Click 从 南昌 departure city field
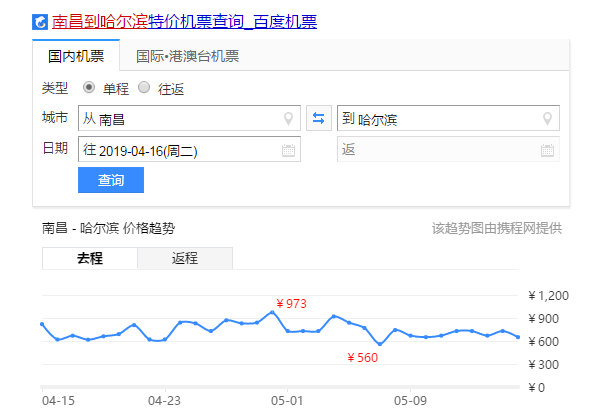Viewport: 600px width, 418px height. click(x=189, y=118)
